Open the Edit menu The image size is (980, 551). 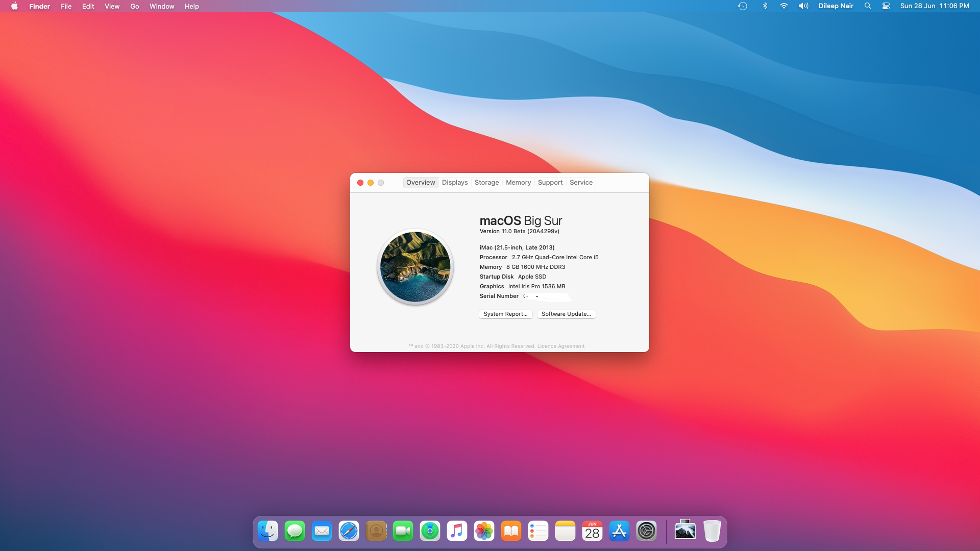pos(88,6)
